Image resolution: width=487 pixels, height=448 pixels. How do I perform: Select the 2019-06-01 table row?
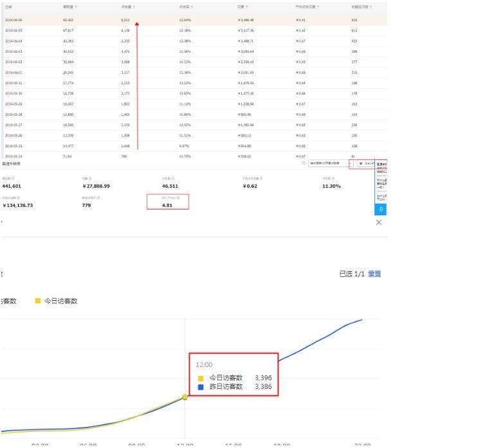coord(194,72)
